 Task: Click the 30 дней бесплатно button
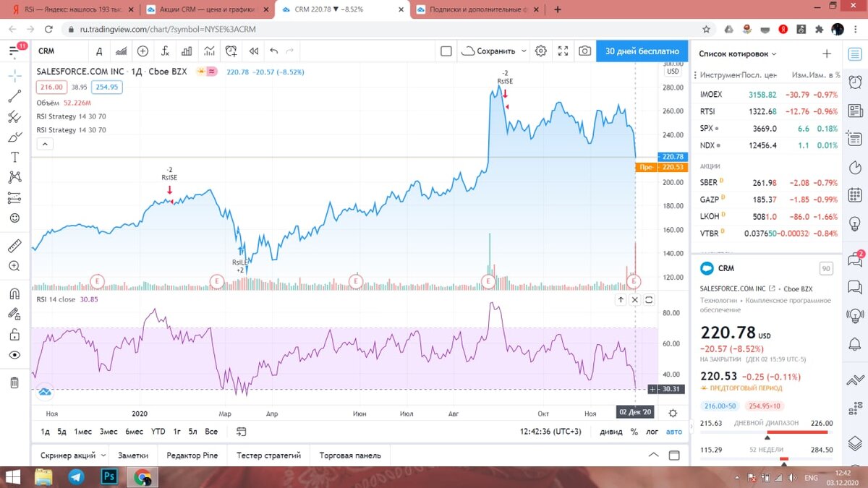click(642, 51)
